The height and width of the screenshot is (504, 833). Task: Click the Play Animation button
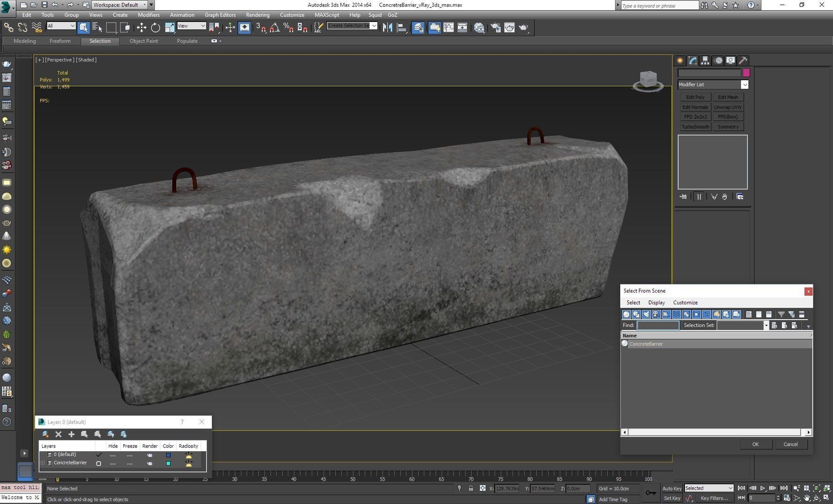pos(763,488)
